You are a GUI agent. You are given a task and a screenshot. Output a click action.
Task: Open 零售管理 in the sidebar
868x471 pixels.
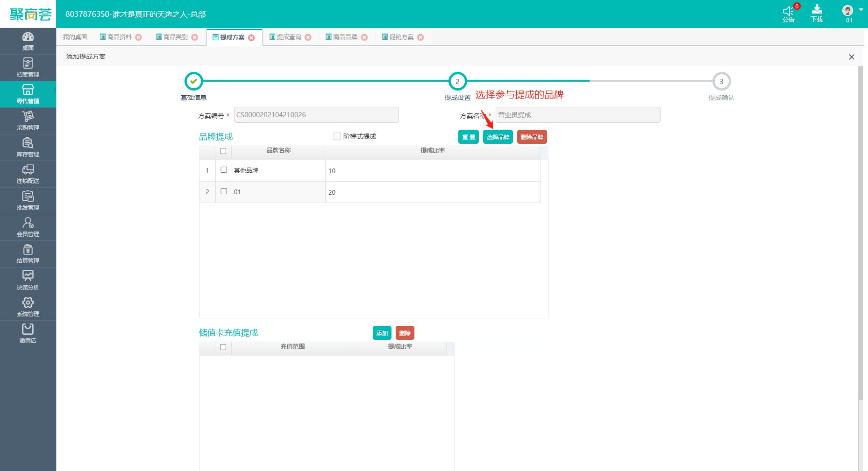pyautogui.click(x=28, y=94)
